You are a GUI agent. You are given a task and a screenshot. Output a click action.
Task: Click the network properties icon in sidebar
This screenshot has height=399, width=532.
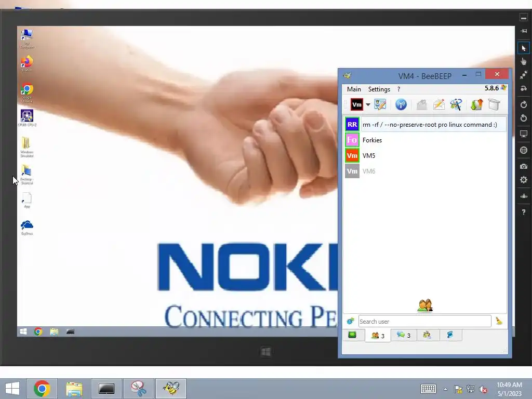pos(524,196)
